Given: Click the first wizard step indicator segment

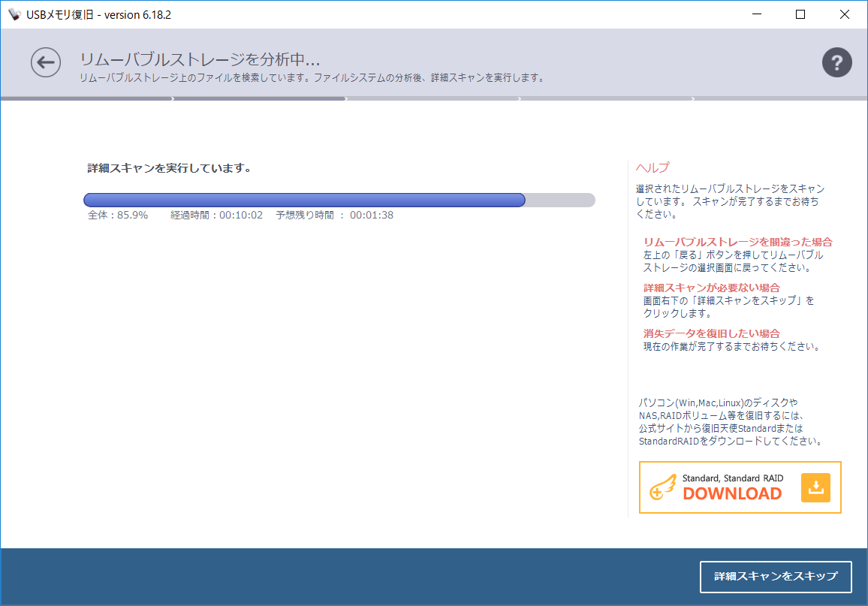Looking at the screenshot, I should click(87, 98).
